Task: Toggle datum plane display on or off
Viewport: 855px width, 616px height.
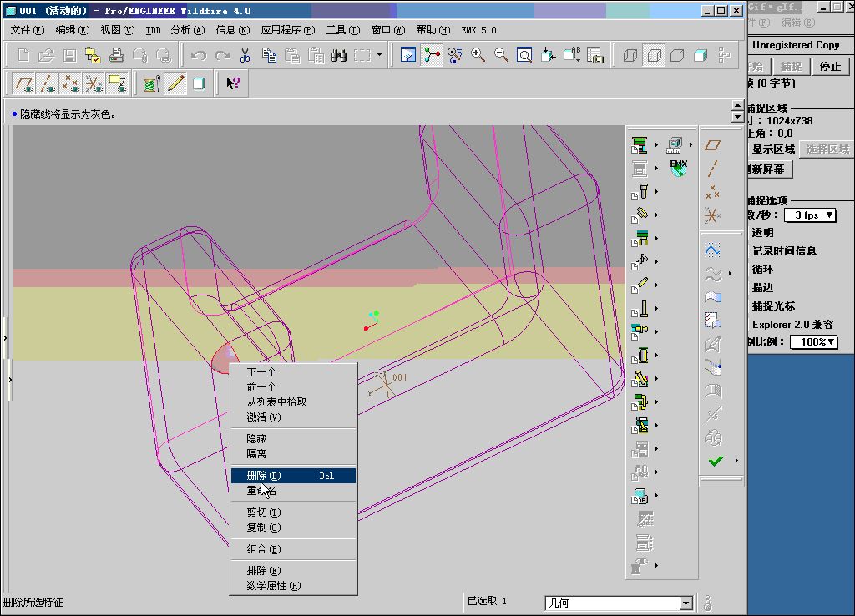Action: pos(24,83)
